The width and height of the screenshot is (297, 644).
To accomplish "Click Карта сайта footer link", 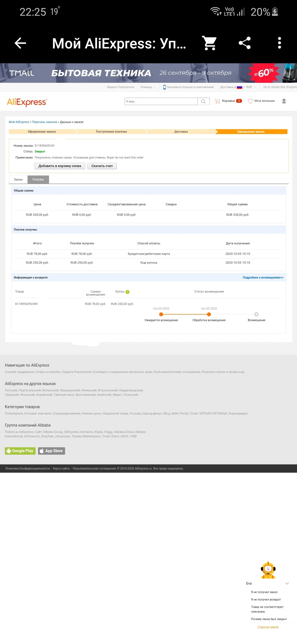I will coord(61,468).
